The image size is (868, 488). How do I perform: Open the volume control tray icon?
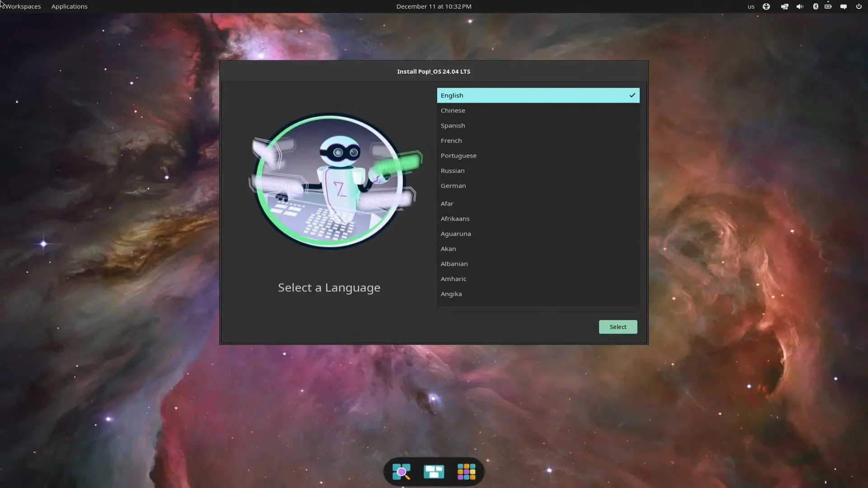coord(800,6)
